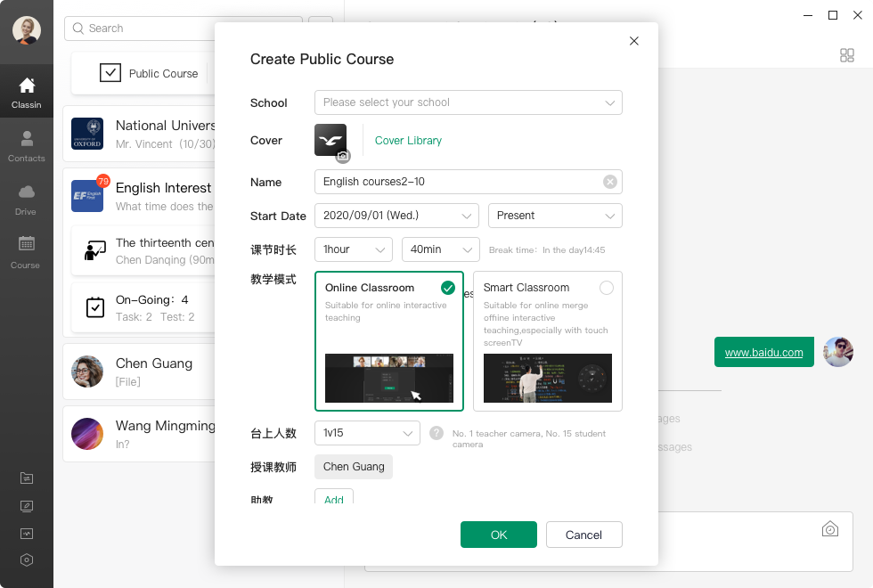
Task: Open settings via the hexagon icon
Action: [27, 560]
